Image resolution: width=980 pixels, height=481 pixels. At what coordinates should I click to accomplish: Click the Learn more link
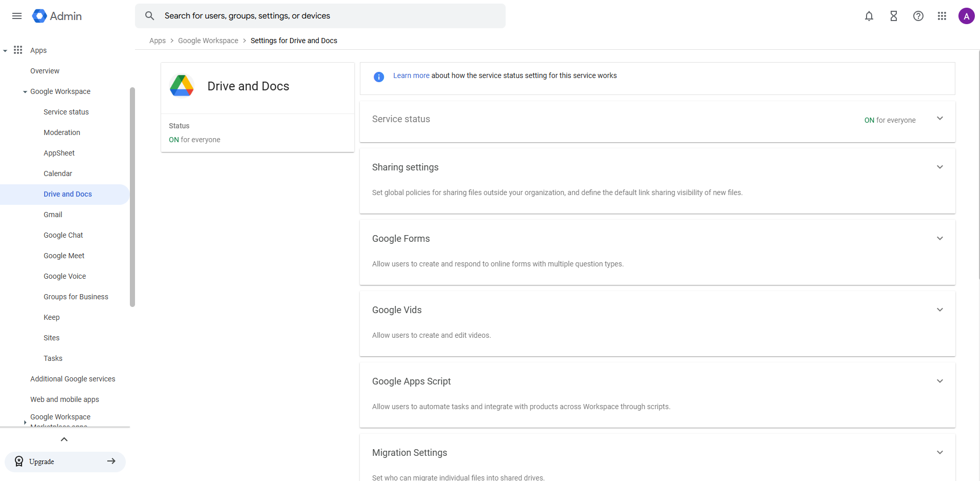(411, 75)
